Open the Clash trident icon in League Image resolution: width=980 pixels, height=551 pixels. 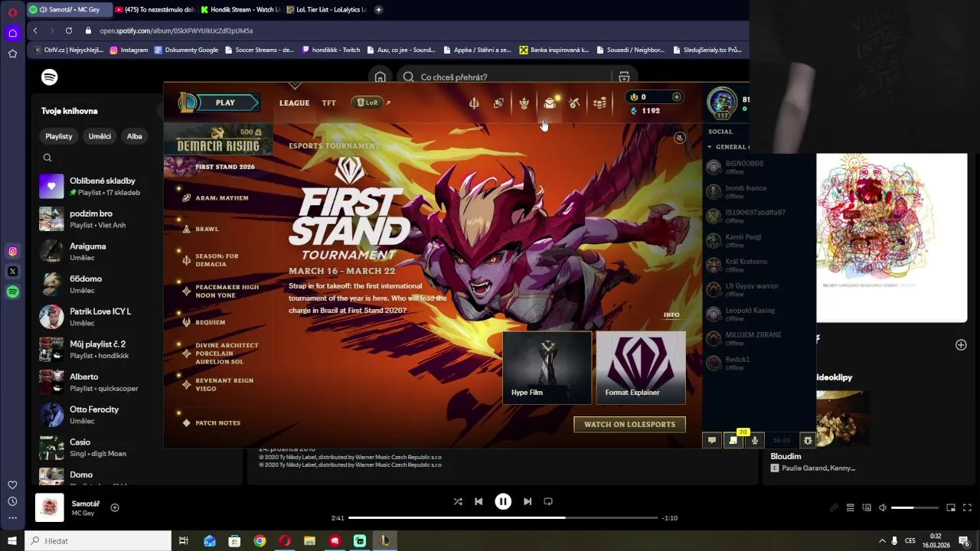coord(474,103)
